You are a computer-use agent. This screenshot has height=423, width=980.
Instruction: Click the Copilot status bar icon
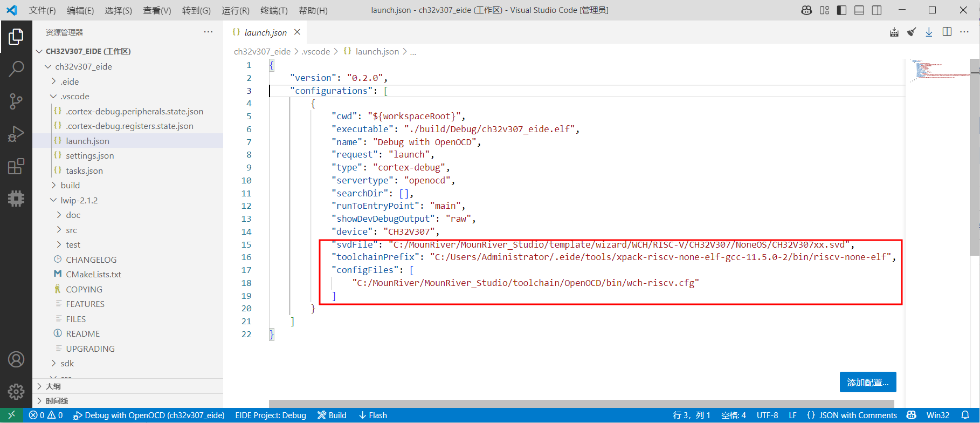912,415
